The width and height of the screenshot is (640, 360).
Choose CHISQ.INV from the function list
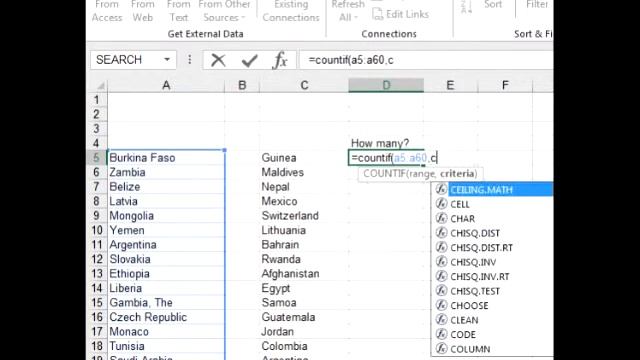(473, 262)
